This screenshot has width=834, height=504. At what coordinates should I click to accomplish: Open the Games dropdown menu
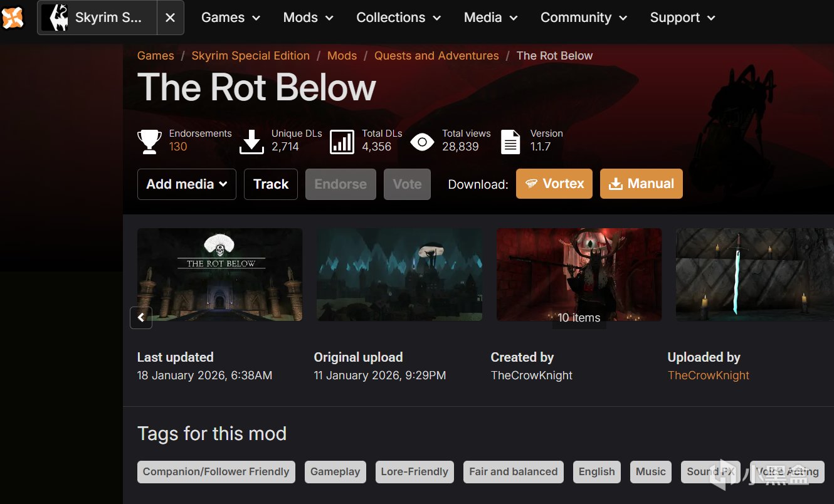(x=231, y=18)
